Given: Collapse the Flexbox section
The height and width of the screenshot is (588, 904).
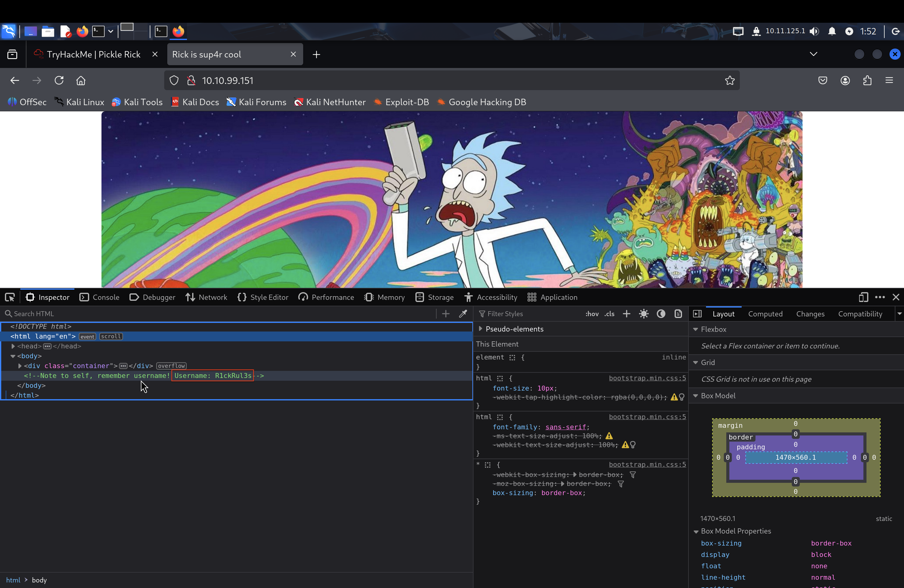Looking at the screenshot, I should click(x=696, y=329).
